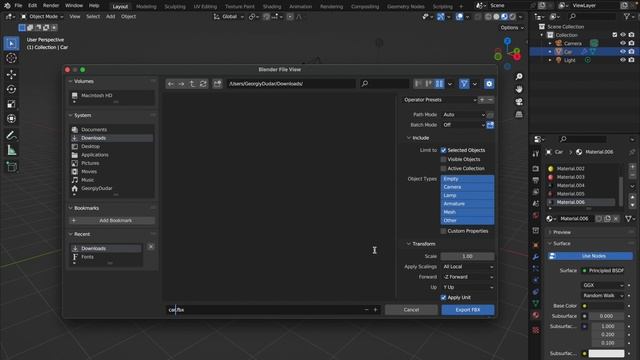Hide the Camera object in outliner

(x=622, y=43)
